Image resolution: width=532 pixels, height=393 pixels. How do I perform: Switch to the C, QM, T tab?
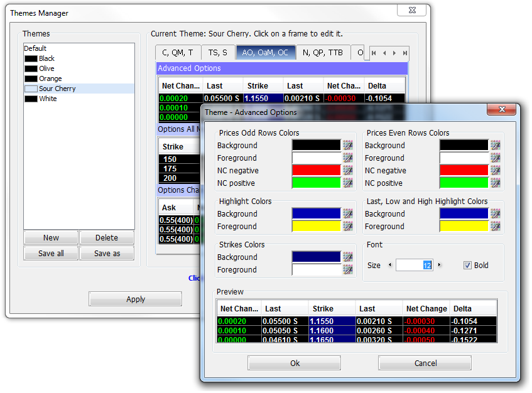(x=178, y=53)
